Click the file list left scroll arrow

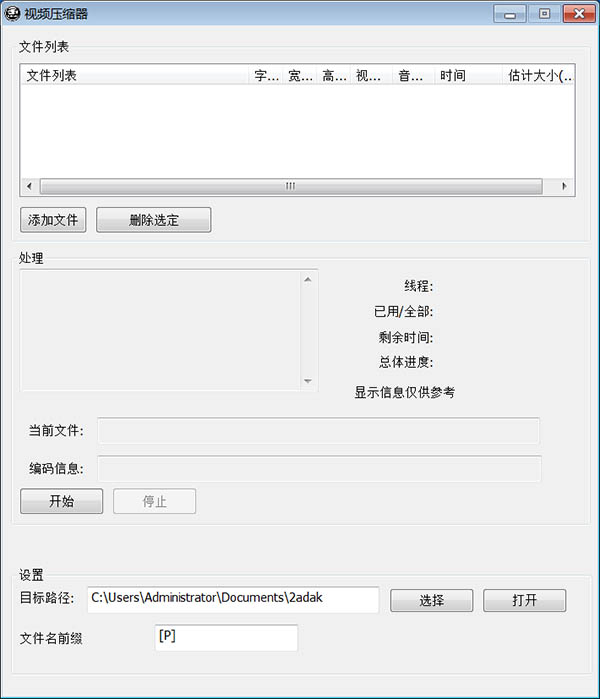[29, 186]
